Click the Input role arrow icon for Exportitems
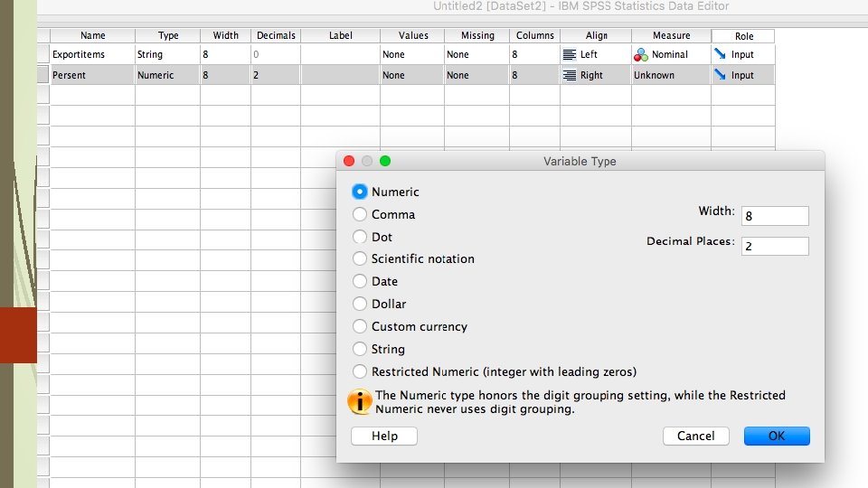 point(720,53)
